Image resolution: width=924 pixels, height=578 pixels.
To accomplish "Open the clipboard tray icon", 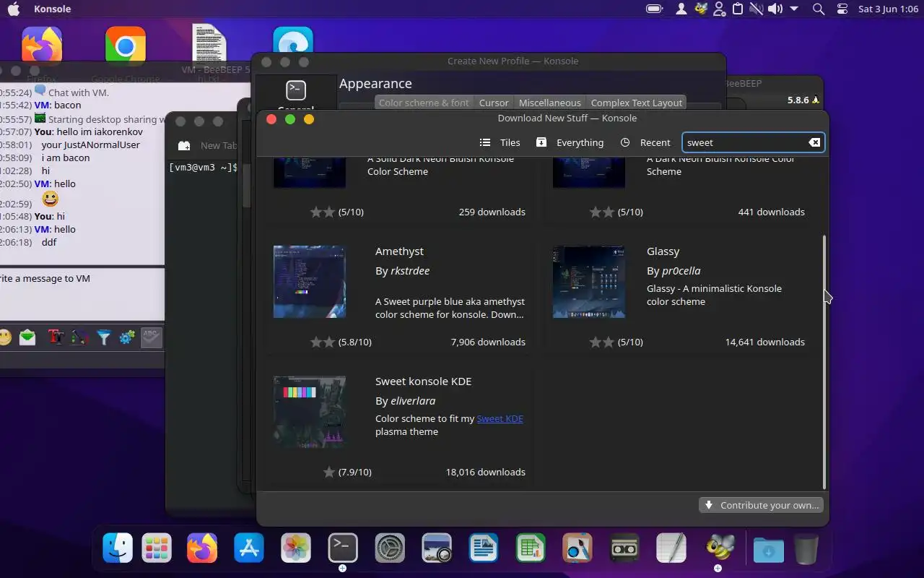I will pyautogui.click(x=738, y=9).
